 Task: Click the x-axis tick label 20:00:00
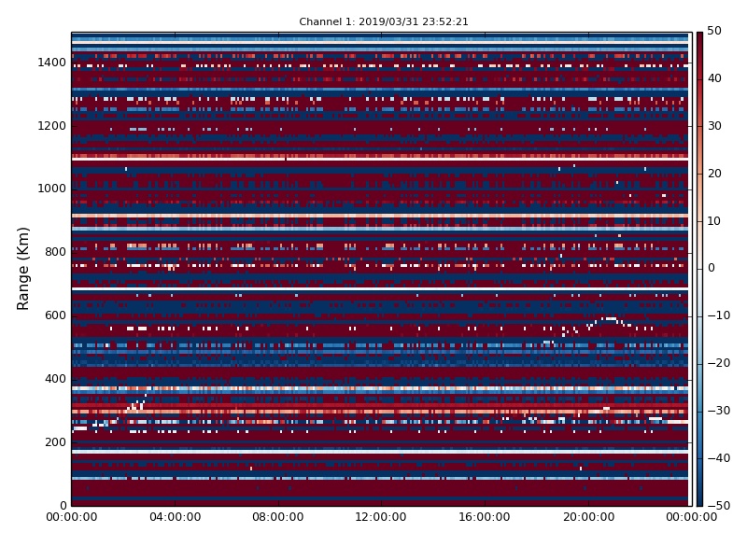[x=588, y=517]
